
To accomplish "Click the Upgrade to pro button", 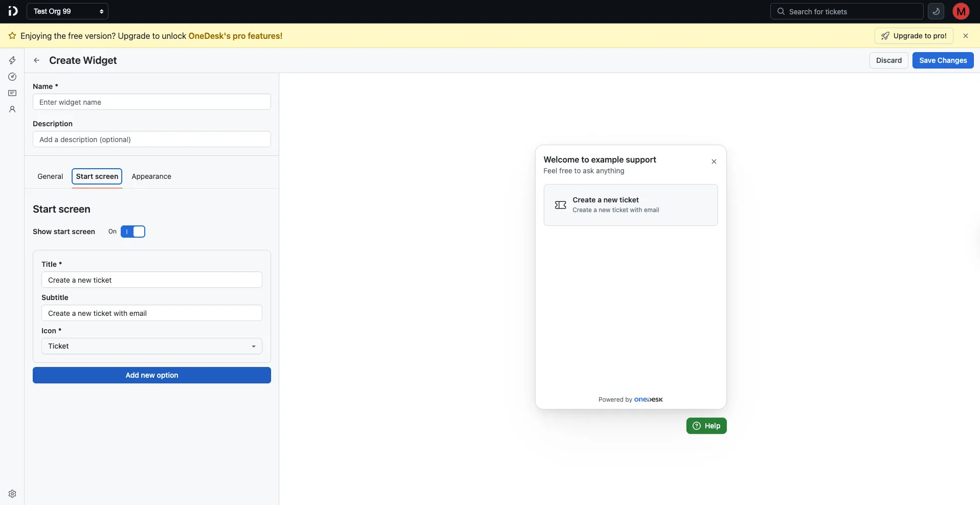I will pyautogui.click(x=913, y=36).
